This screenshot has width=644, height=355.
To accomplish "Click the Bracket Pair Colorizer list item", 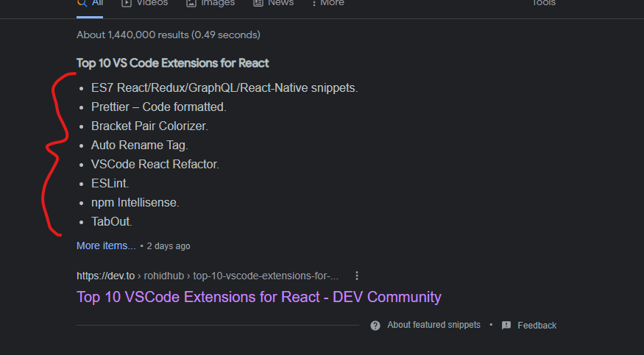I will [149, 126].
